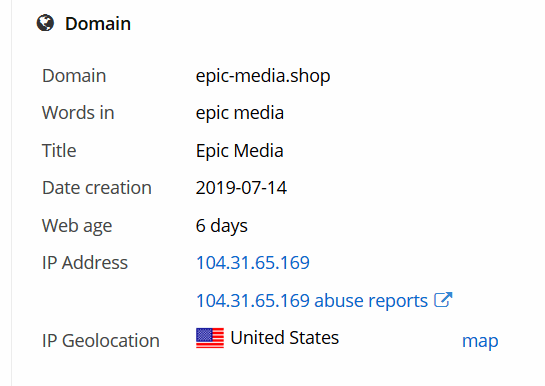This screenshot has width=545, height=386.
Task: Open the map link for IP Geolocation
Action: [x=480, y=341]
